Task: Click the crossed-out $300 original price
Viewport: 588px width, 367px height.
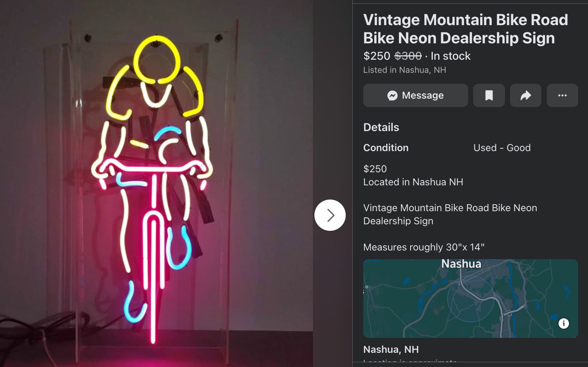Action: (x=408, y=56)
